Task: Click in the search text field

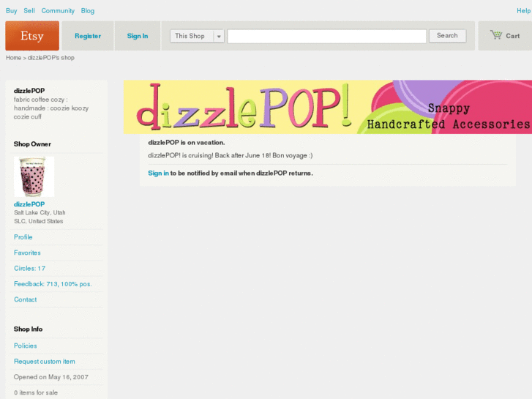Action: 326,36
